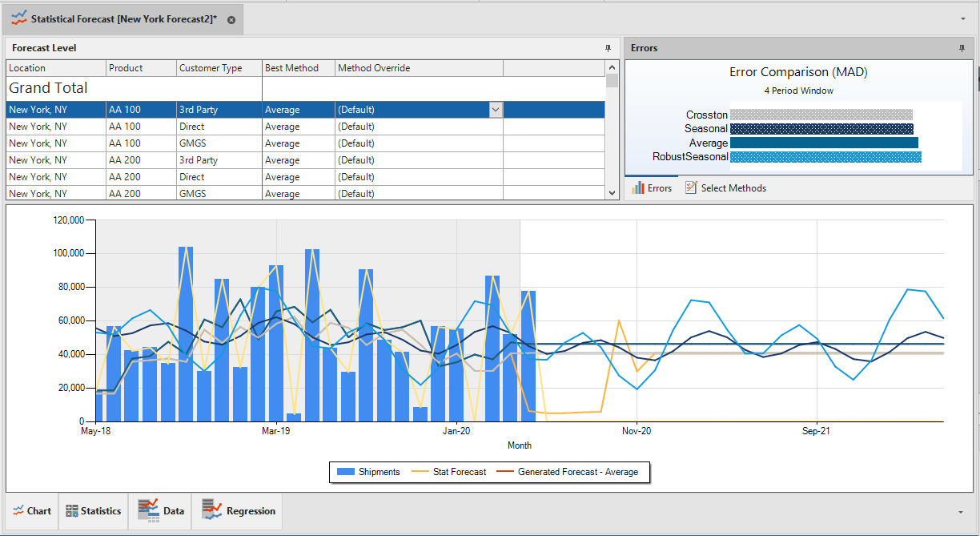980x536 pixels.
Task: Pin the Errors panel
Action: pos(962,48)
